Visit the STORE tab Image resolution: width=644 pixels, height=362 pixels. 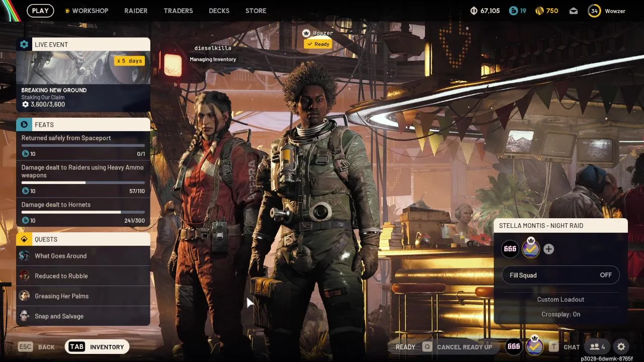pos(256,11)
